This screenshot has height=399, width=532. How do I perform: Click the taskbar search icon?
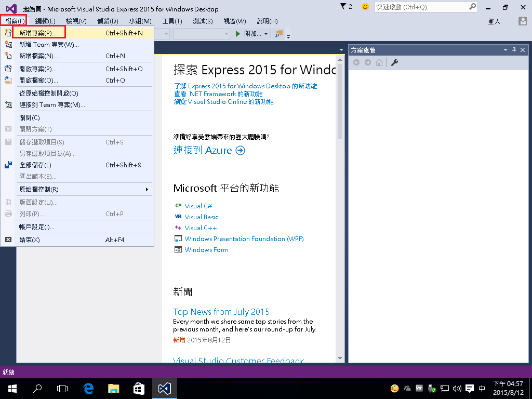coord(37,389)
